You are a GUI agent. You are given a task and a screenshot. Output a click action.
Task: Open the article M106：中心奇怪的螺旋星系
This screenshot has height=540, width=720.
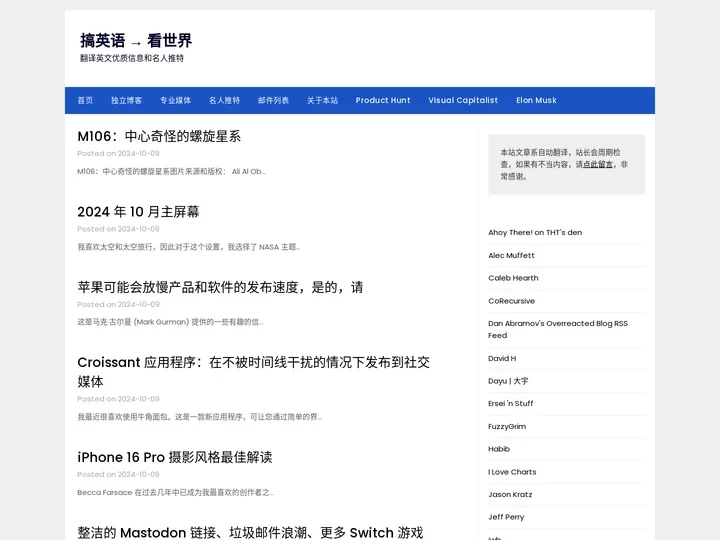159,136
